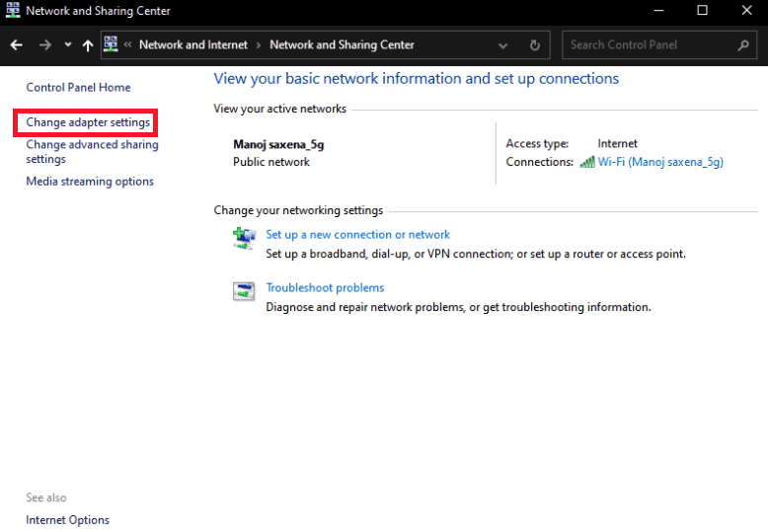The width and height of the screenshot is (768, 532).
Task: Open Media streaming options
Action: coord(90,182)
